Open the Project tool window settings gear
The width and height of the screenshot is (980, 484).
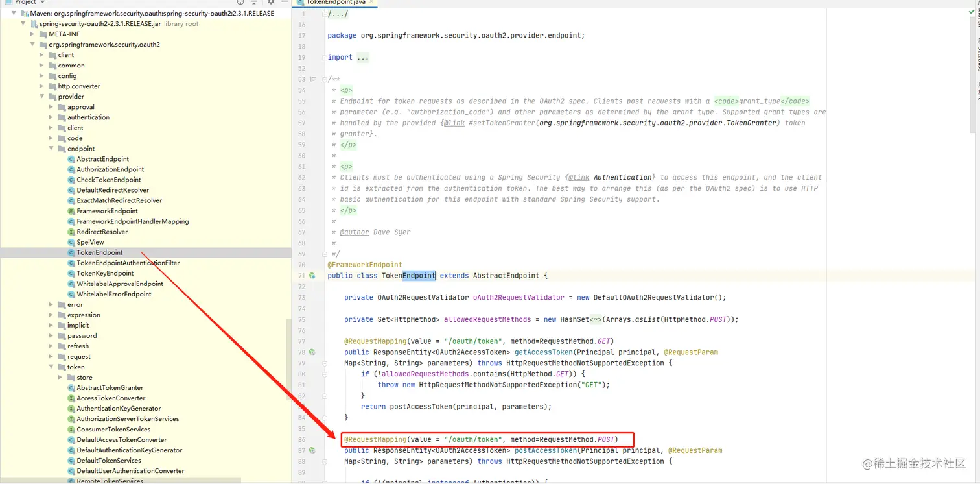tap(271, 2)
